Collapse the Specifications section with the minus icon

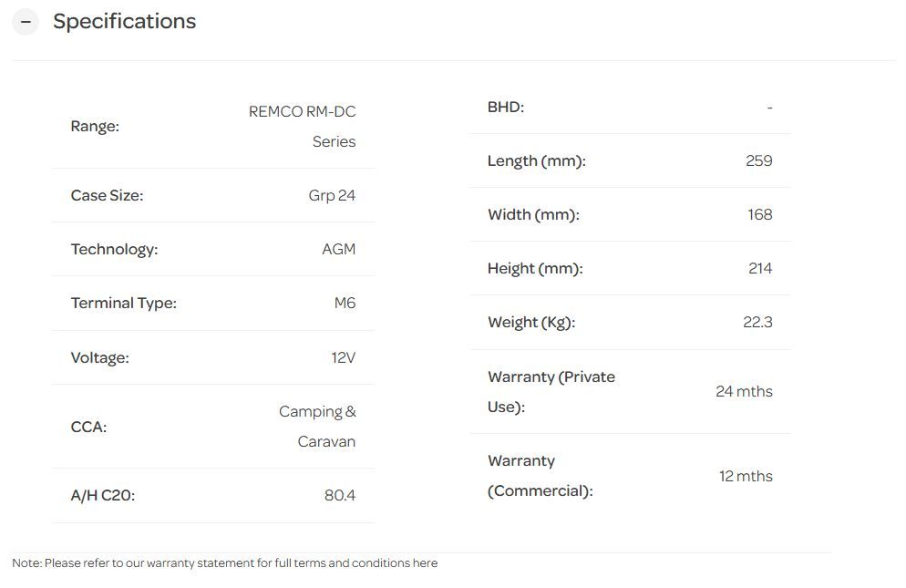click(26, 22)
